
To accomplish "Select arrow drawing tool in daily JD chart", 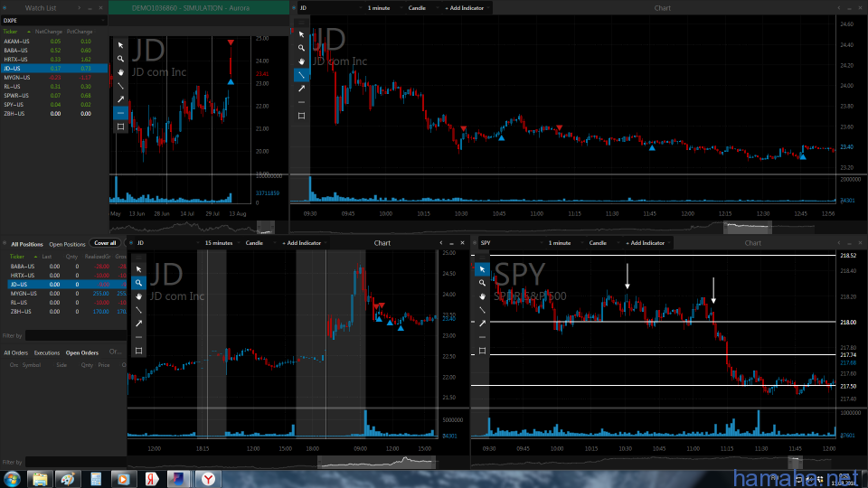I will (120, 99).
